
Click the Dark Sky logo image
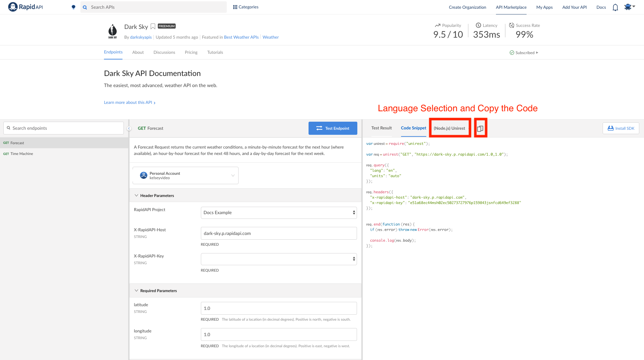click(x=113, y=31)
